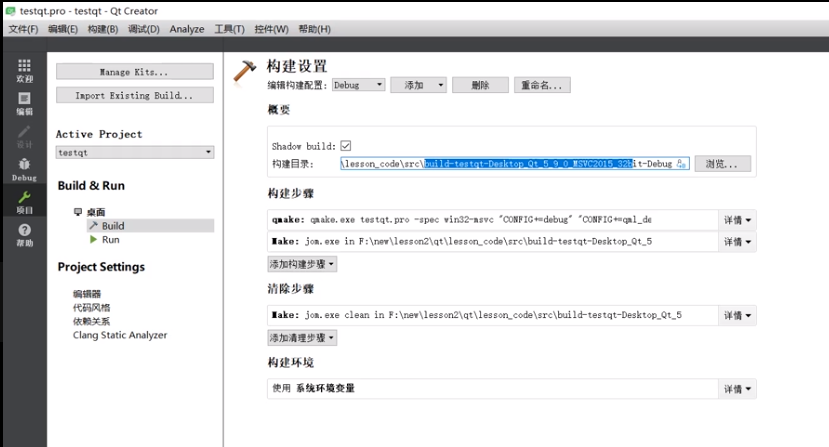Open the Help (帮助) mode
829x447 pixels.
[24, 235]
